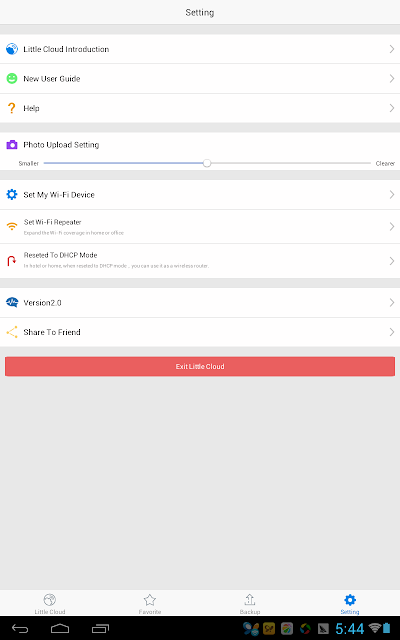400x640 pixels.
Task: Tap the green smiley New User Guide icon
Action: click(12, 78)
